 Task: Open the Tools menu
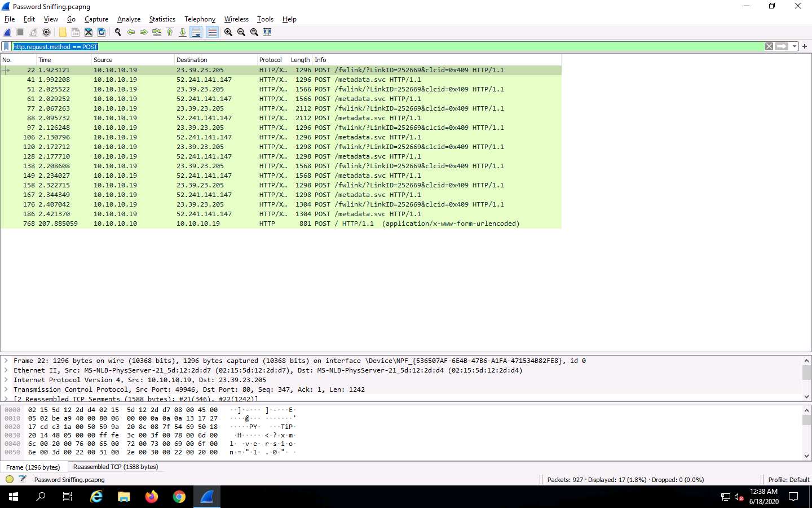(x=265, y=19)
